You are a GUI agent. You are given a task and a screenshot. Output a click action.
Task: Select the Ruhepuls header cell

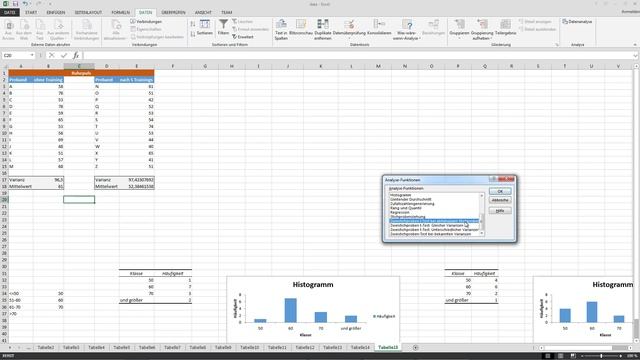[x=81, y=73]
